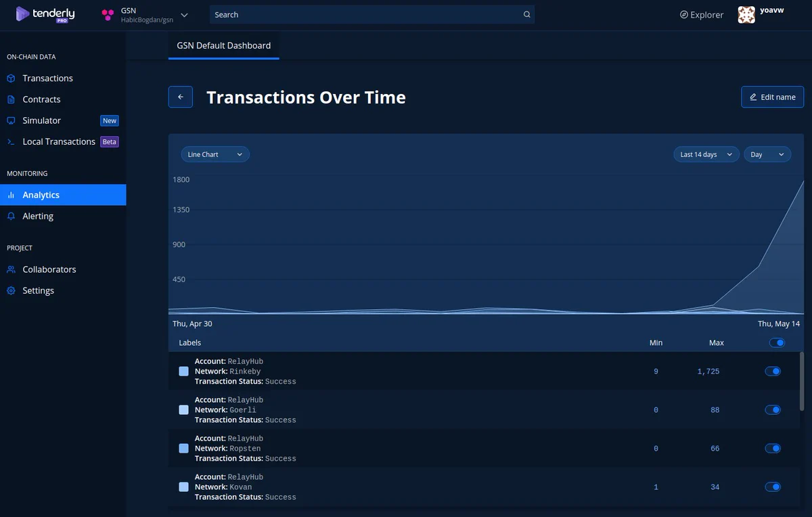Image resolution: width=812 pixels, height=517 pixels.
Task: Click the Collaborators people icon
Action: pos(11,269)
